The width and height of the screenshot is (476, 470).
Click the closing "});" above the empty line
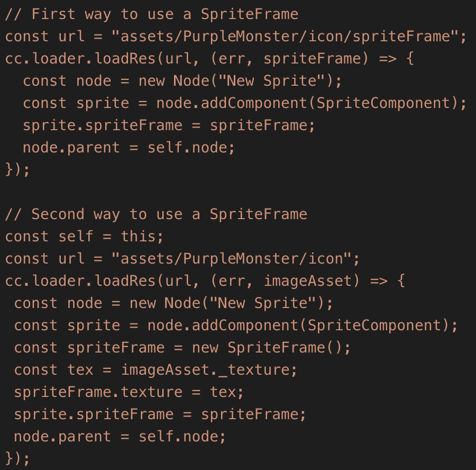coord(17,170)
